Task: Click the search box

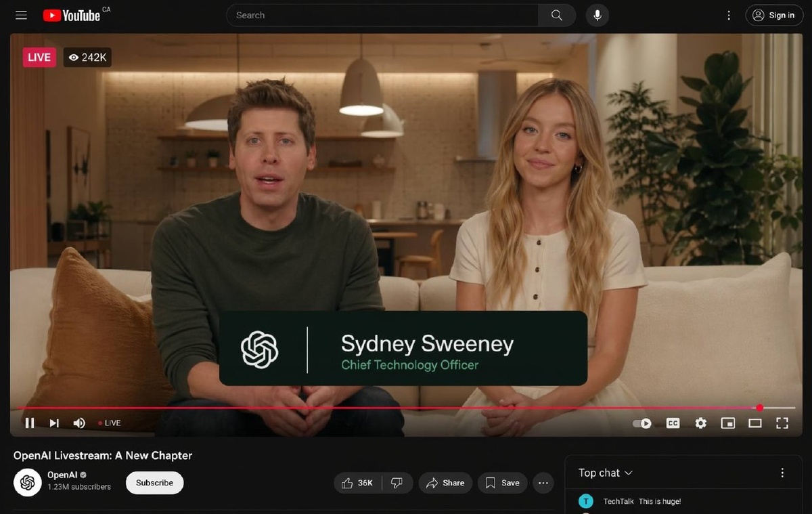Action: point(382,15)
